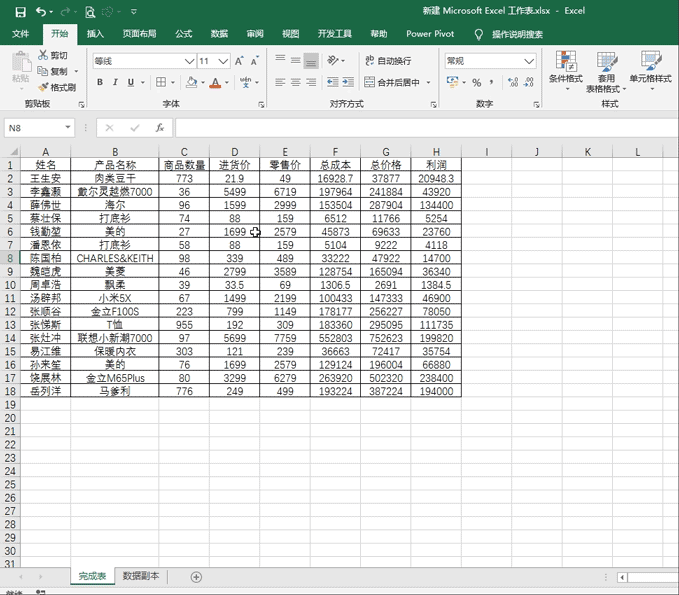Image resolution: width=679 pixels, height=595 pixels.
Task: Click the increase decimal icon
Action: coord(513,82)
